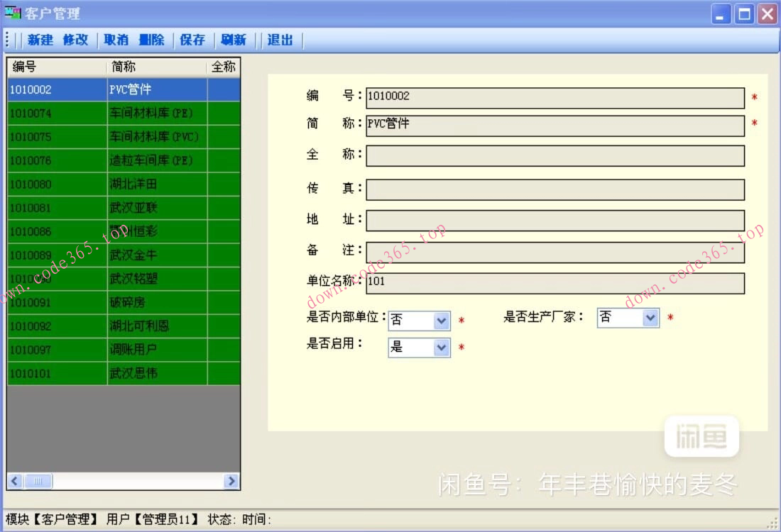781x532 pixels.
Task: Save using the 保存 toolbar button
Action: (x=192, y=40)
